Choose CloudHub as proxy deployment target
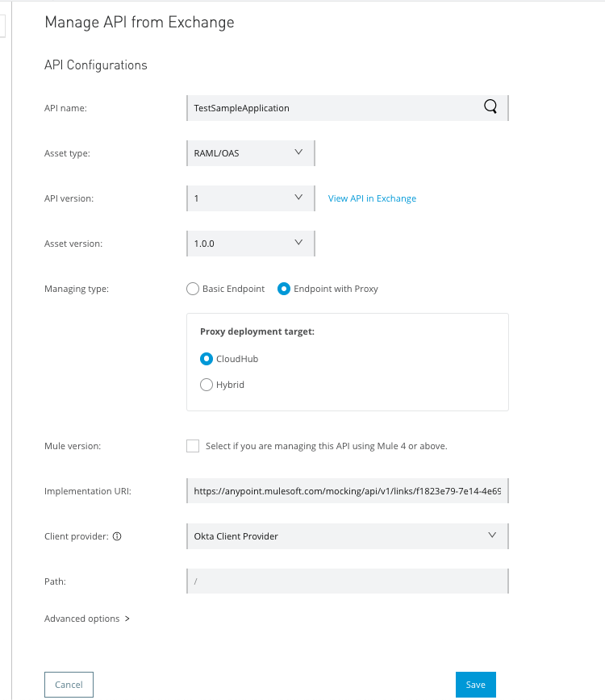Image resolution: width=605 pixels, height=700 pixels. [207, 359]
